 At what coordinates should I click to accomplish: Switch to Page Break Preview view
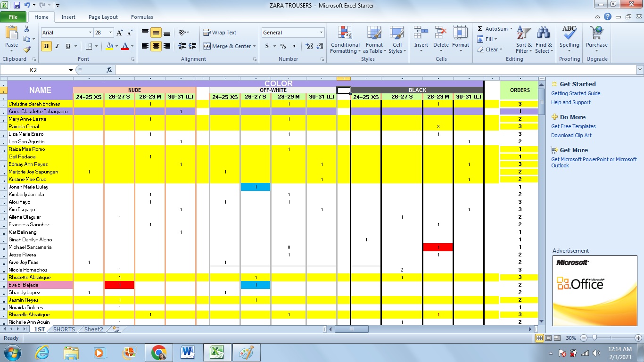(557, 338)
